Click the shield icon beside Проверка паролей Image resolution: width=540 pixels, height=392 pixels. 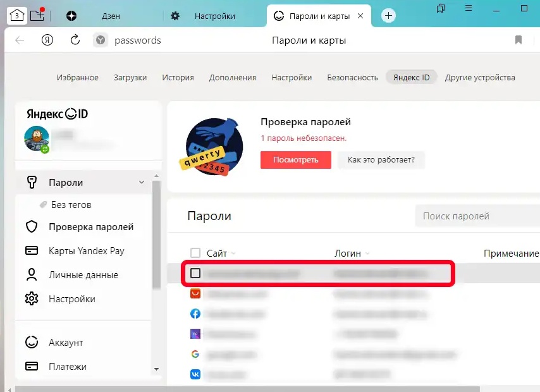tap(32, 226)
